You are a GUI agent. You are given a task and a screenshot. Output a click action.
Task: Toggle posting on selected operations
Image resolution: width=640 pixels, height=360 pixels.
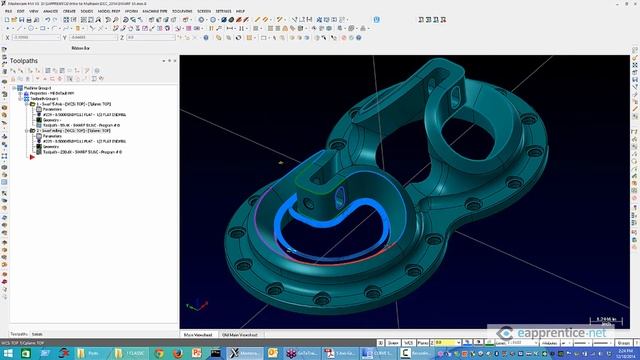pyautogui.click(x=28, y=79)
